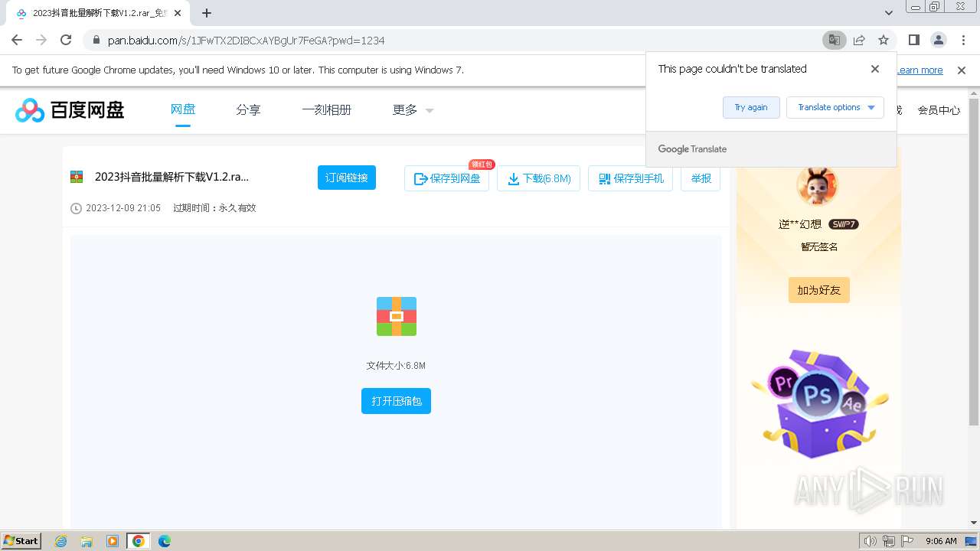Click 保存到网盘 button
The image size is (980, 551).
click(446, 178)
